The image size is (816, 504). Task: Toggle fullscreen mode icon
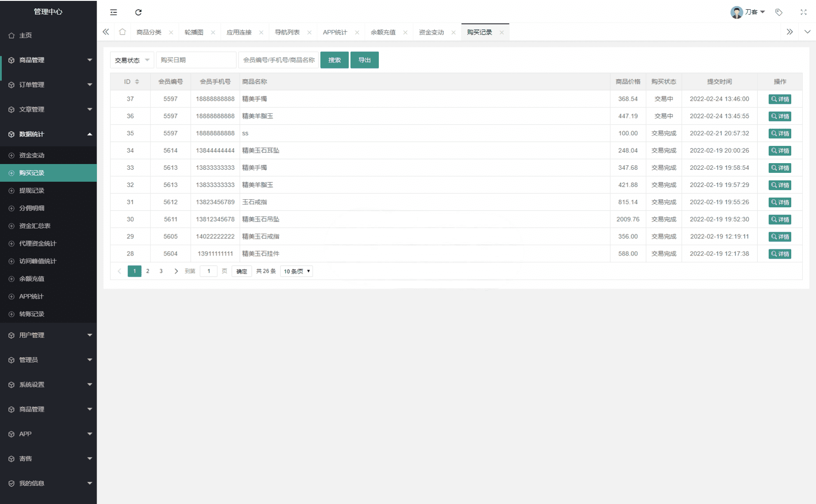(804, 12)
